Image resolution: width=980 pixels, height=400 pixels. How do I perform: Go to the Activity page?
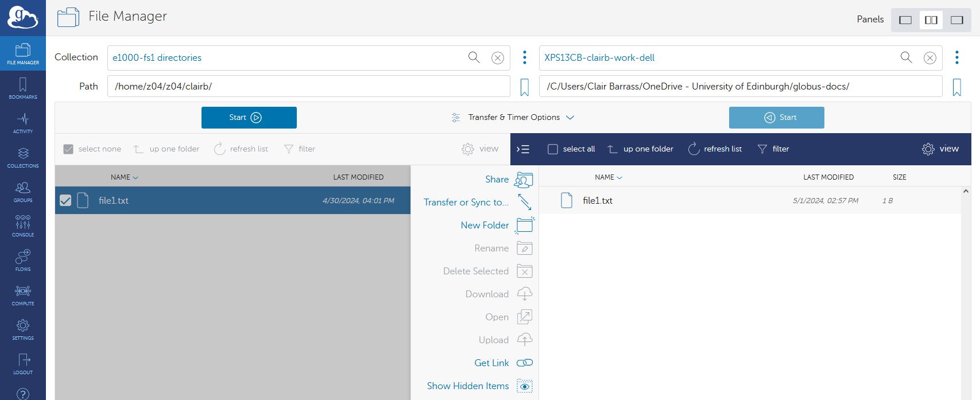coord(23,123)
